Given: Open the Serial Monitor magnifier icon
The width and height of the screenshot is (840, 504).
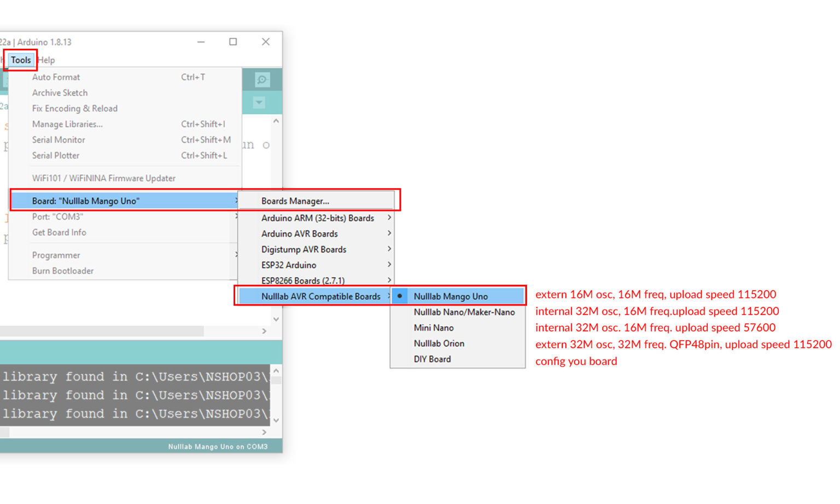Looking at the screenshot, I should click(262, 80).
